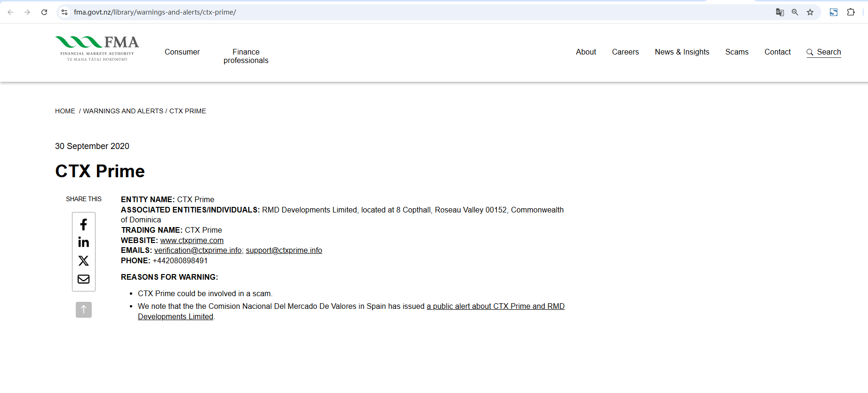Navigate to Warnings and Alerts breadcrumb
Screen dimensions: 868x393
tap(123, 111)
